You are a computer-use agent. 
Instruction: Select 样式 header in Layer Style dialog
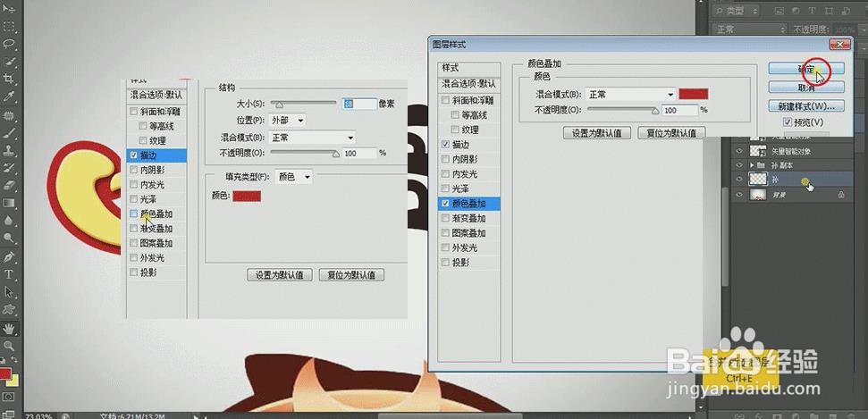click(469, 68)
